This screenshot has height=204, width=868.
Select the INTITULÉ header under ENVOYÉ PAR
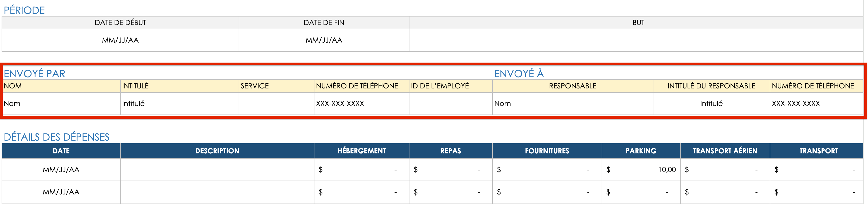click(180, 86)
